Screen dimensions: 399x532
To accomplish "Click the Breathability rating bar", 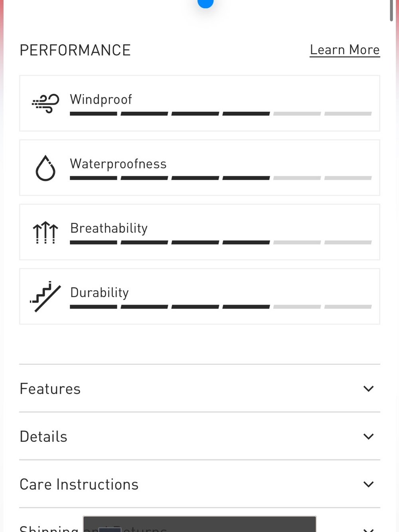I will pyautogui.click(x=221, y=242).
